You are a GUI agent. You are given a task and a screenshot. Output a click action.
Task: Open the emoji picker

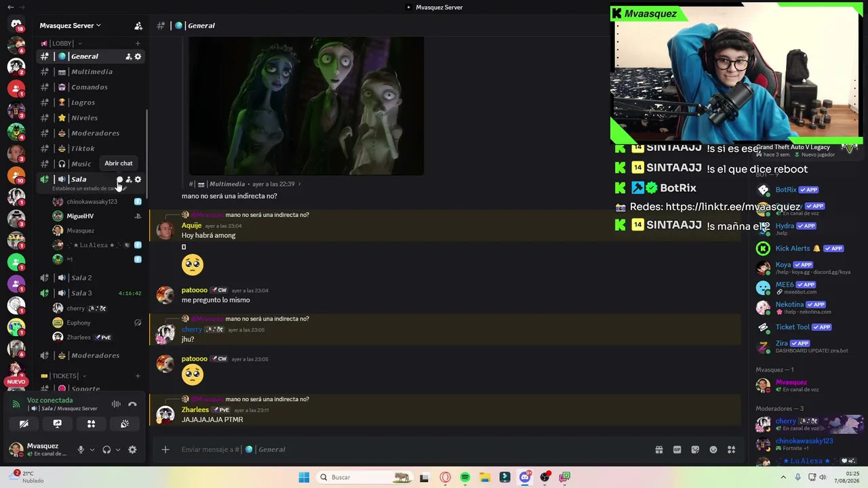713,449
